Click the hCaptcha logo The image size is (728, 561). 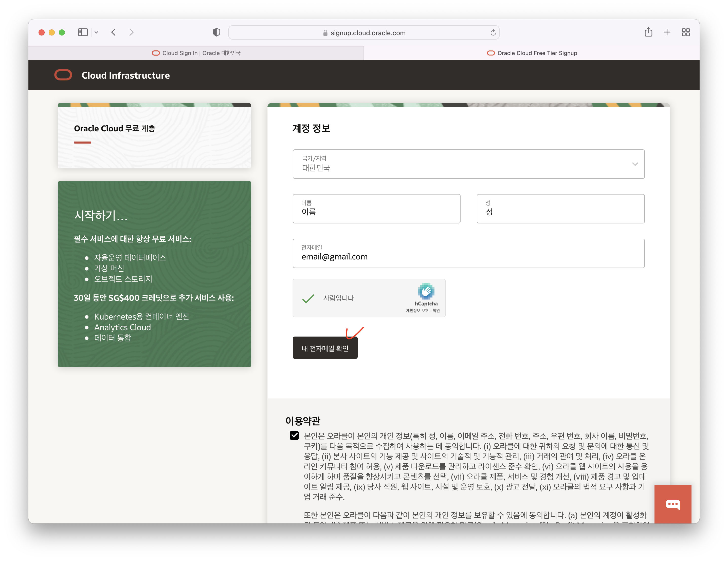coord(426,291)
